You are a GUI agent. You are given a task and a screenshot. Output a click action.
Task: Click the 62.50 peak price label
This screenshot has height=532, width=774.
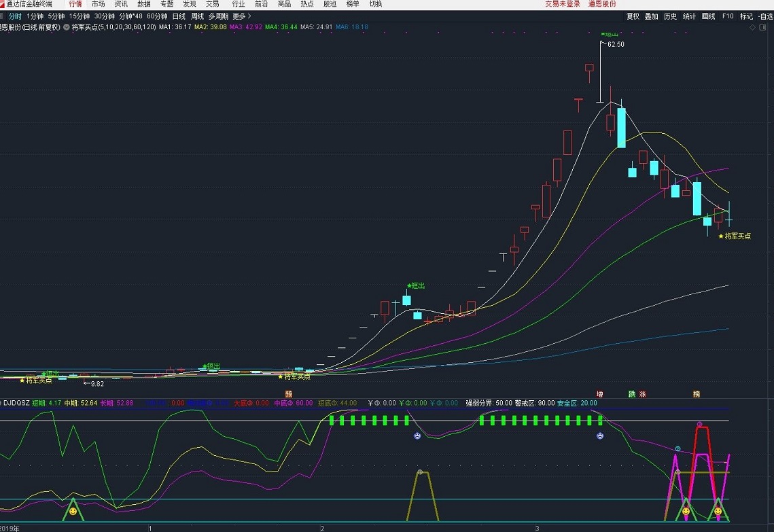616,44
